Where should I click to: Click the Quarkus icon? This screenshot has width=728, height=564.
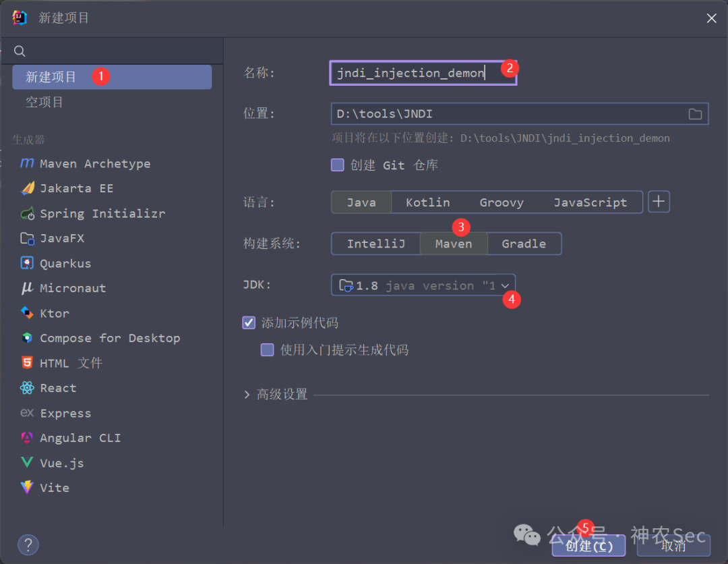click(28, 263)
